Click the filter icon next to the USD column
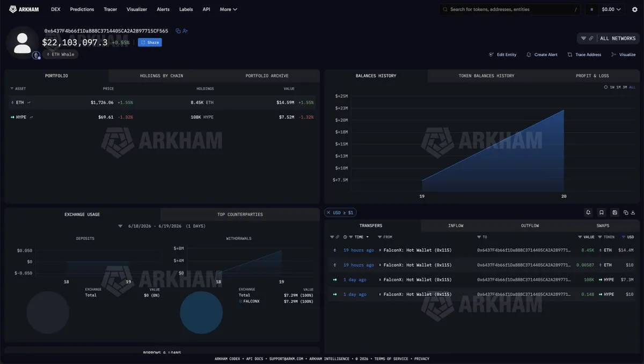The width and height of the screenshot is (644, 364). coord(624,236)
